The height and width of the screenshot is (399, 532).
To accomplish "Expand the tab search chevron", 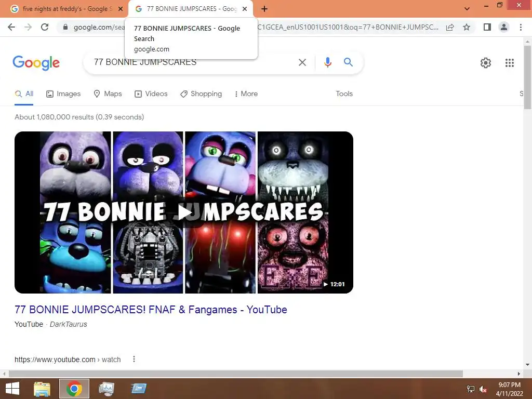I will 467,9.
